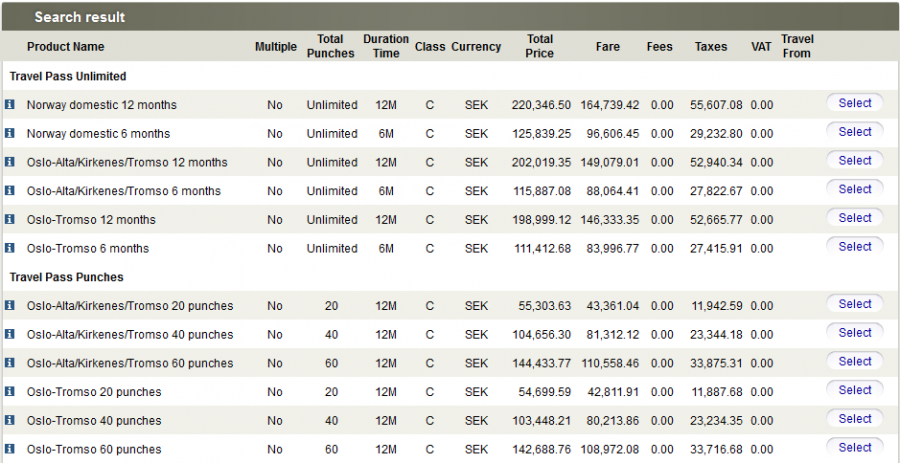Click info icon for Oslo-Tromso 20 punches
Image resolution: width=900 pixels, height=463 pixels.
coord(10,392)
